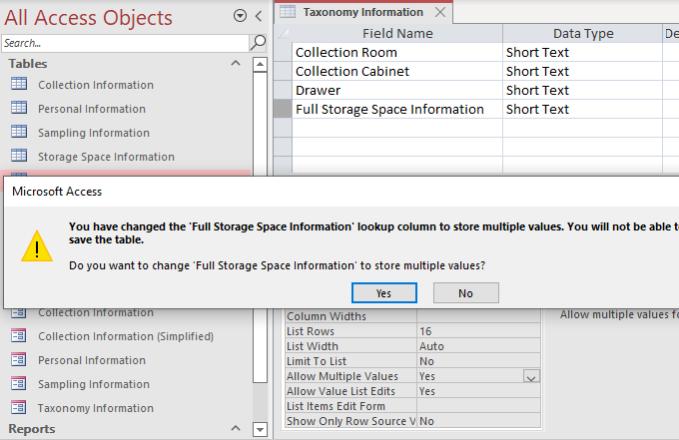Click the Taxonomy Information tab table icon
Viewport: 679px width, 440px height.
288,12
